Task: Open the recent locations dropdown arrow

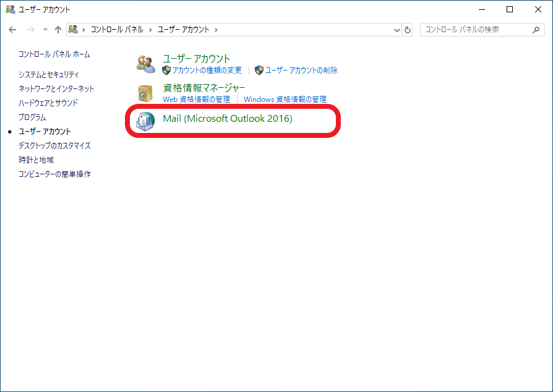Action: click(x=45, y=30)
